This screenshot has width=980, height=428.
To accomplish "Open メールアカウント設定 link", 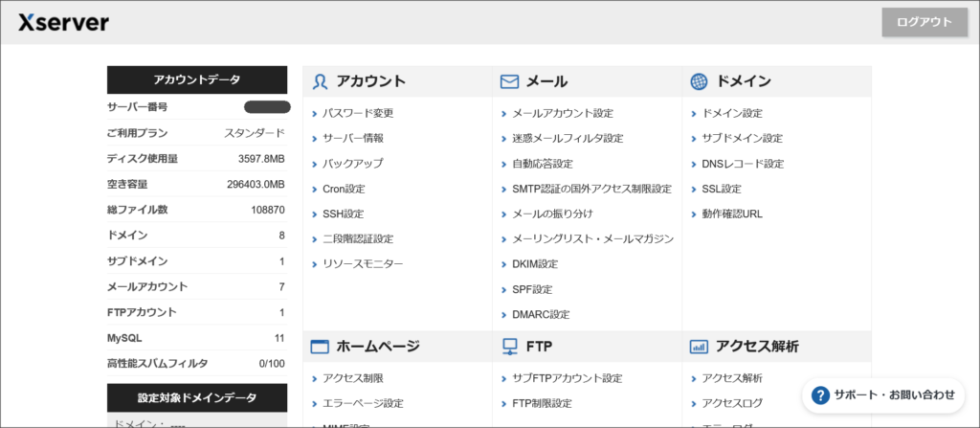I will 563,113.
